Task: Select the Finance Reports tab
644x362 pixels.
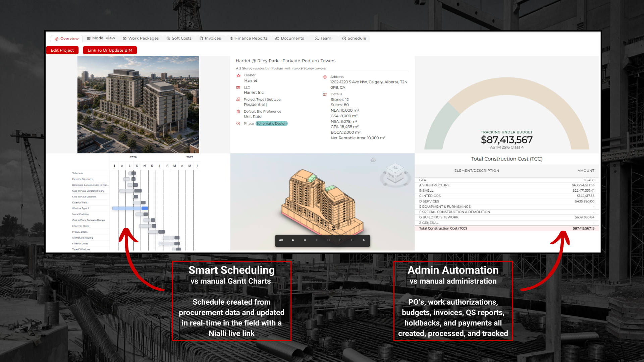Action: (x=249, y=38)
